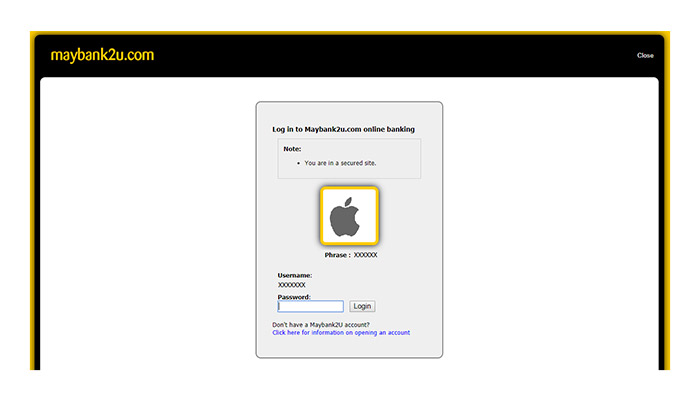Click the 'Don't have a Maybank2U account?' text
The image size is (700, 400).
coord(321,325)
